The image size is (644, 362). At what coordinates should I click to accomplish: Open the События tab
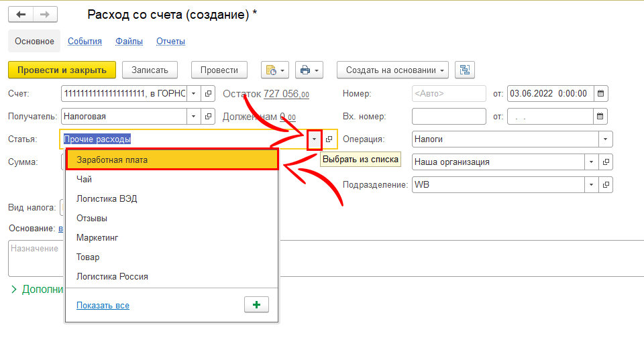point(85,41)
